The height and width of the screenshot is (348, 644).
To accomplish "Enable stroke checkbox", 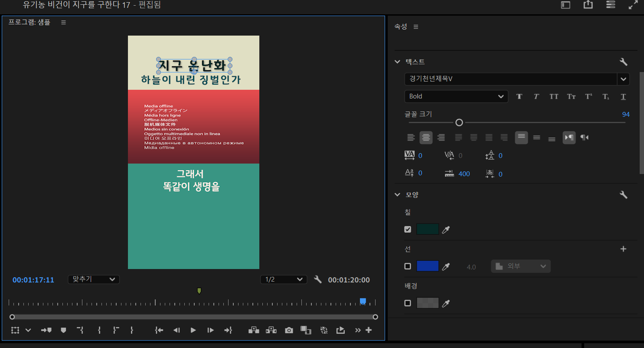I will (x=408, y=266).
